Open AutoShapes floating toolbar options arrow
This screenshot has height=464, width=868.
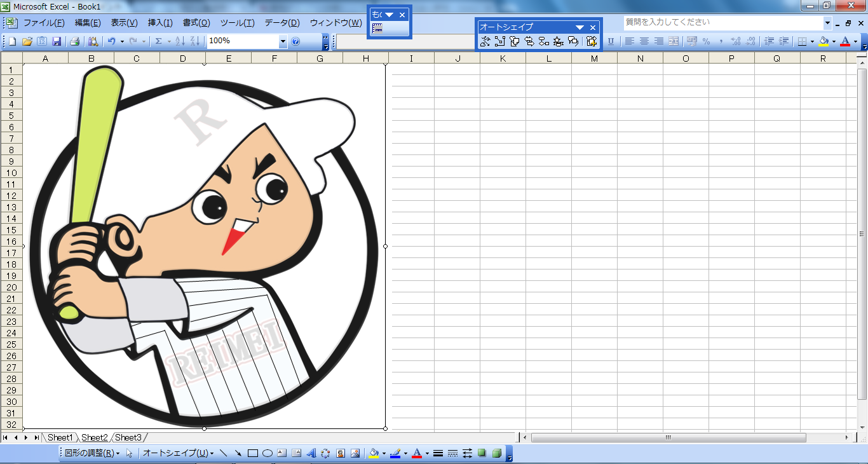pos(580,27)
